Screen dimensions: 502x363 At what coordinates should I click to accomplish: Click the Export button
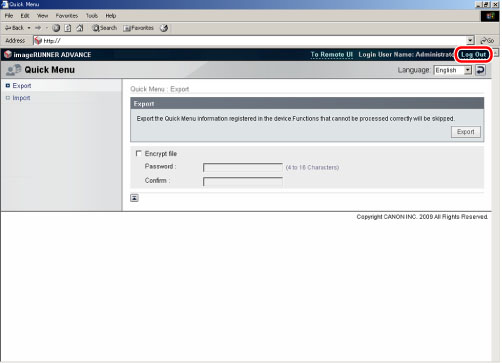pyautogui.click(x=466, y=132)
